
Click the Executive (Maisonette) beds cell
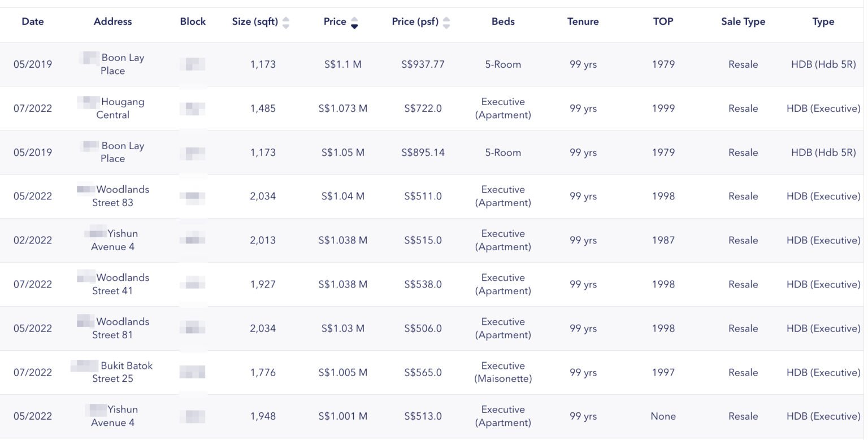[x=503, y=372]
